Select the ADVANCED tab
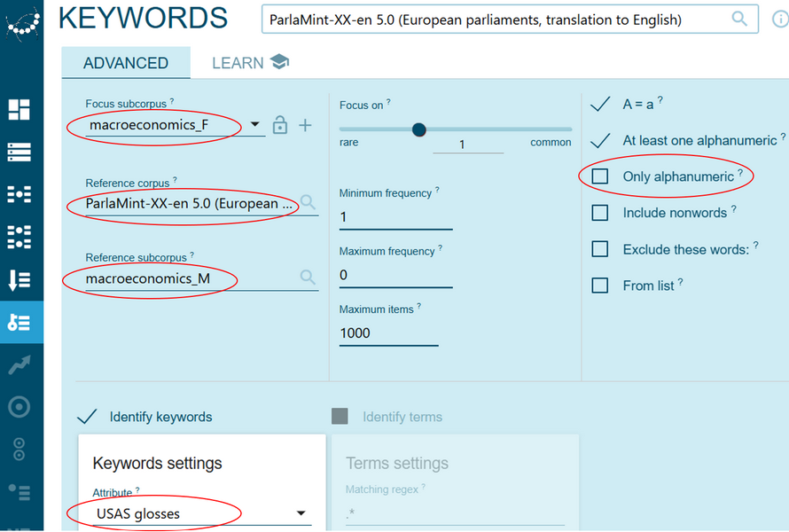789x532 pixels. pyautogui.click(x=125, y=62)
